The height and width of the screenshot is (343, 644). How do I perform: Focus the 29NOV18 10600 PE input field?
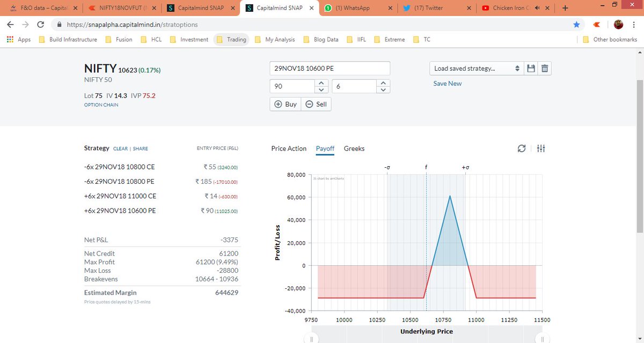coord(330,69)
